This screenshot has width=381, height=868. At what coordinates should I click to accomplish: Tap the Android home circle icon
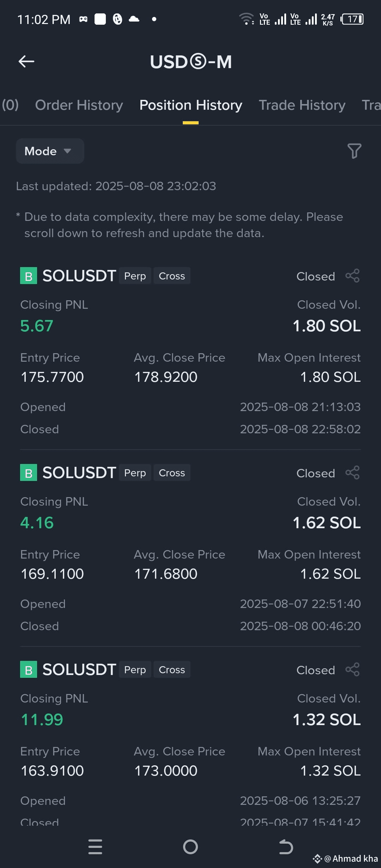[190, 847]
